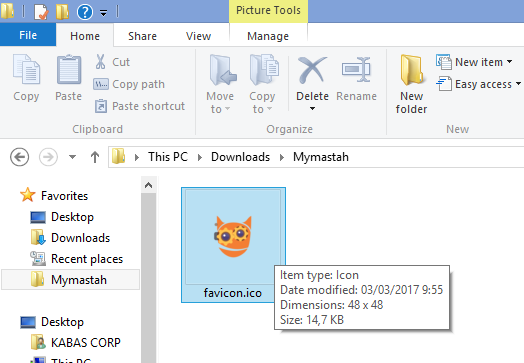524x363 pixels.
Task: Select Mymastah folder in navigation pane
Action: 71,279
